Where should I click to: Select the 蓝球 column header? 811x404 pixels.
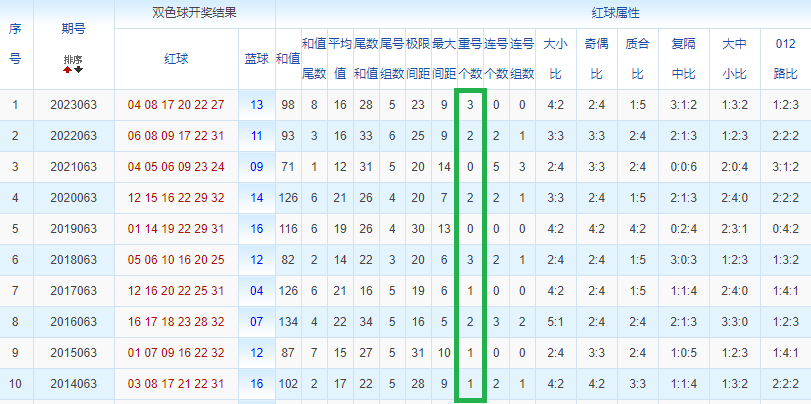[x=257, y=59]
